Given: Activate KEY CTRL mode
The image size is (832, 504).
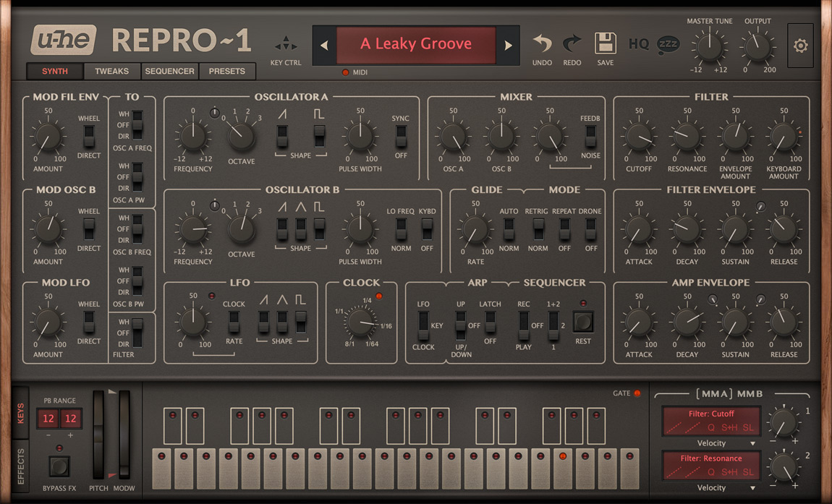Looking at the screenshot, I should pyautogui.click(x=286, y=43).
